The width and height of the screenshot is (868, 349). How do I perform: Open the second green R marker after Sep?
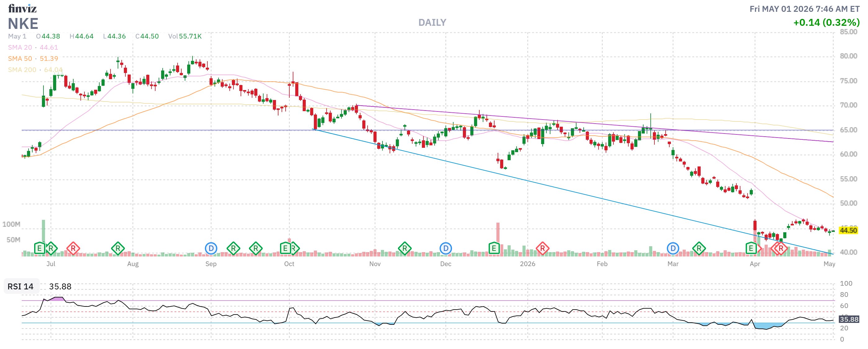(x=256, y=249)
